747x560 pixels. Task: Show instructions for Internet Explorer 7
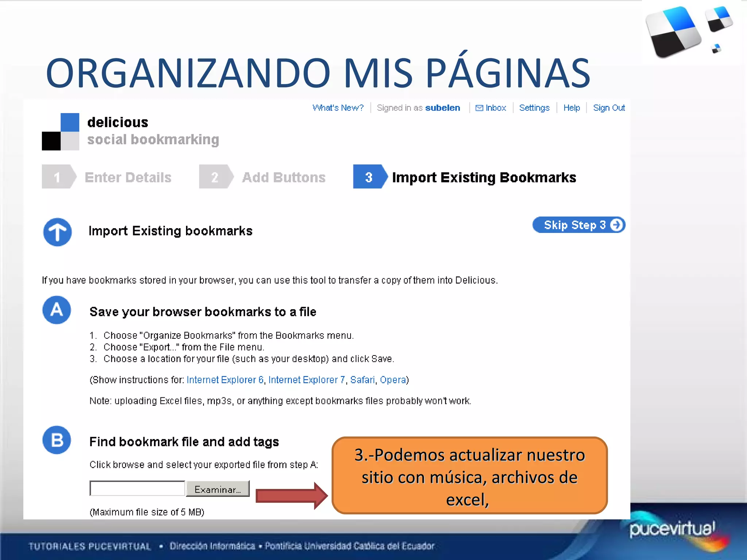coord(307,380)
